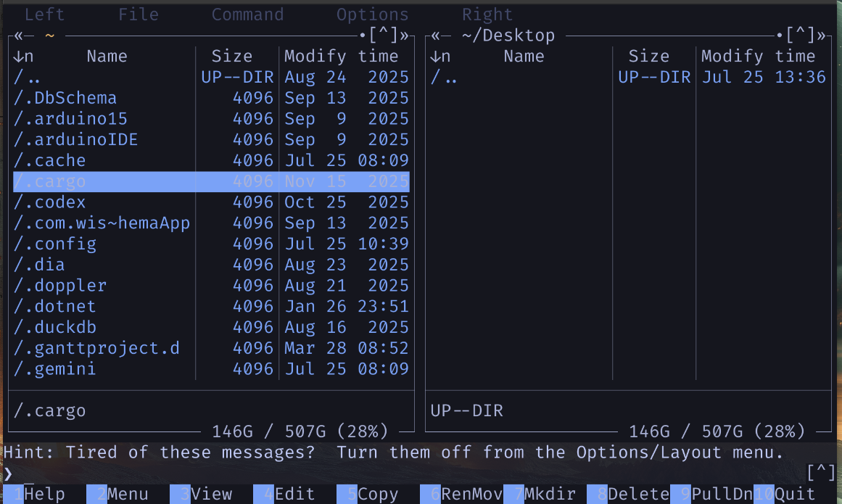Click the 7 Mkdir function key
This screenshot has width=842, height=504.
(x=545, y=494)
